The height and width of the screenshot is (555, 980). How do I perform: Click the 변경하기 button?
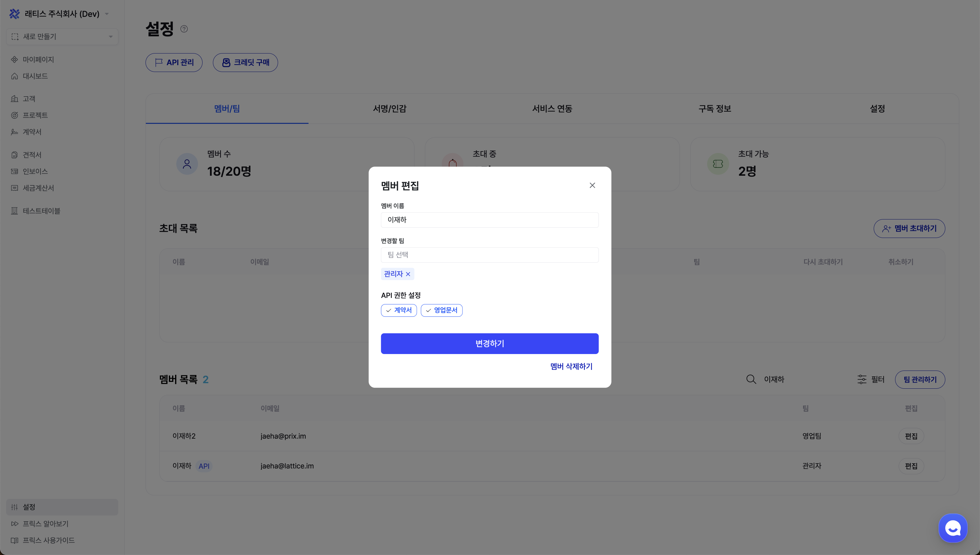tap(490, 343)
